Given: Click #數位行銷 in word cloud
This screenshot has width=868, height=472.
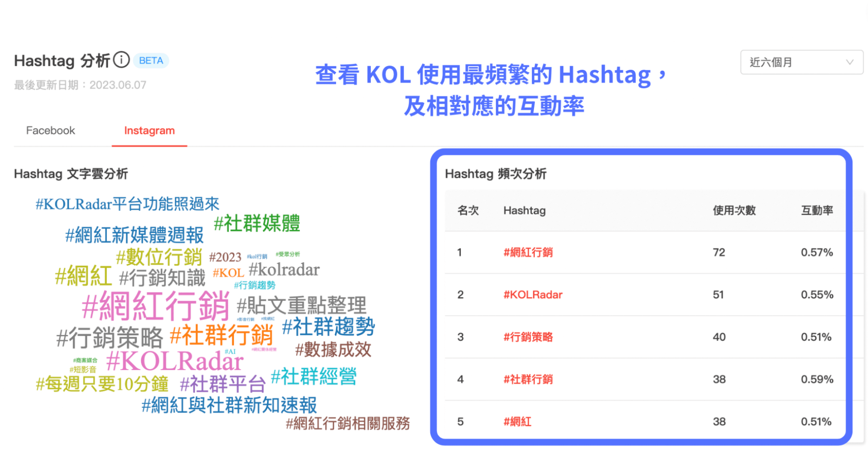Looking at the screenshot, I should 159,257.
